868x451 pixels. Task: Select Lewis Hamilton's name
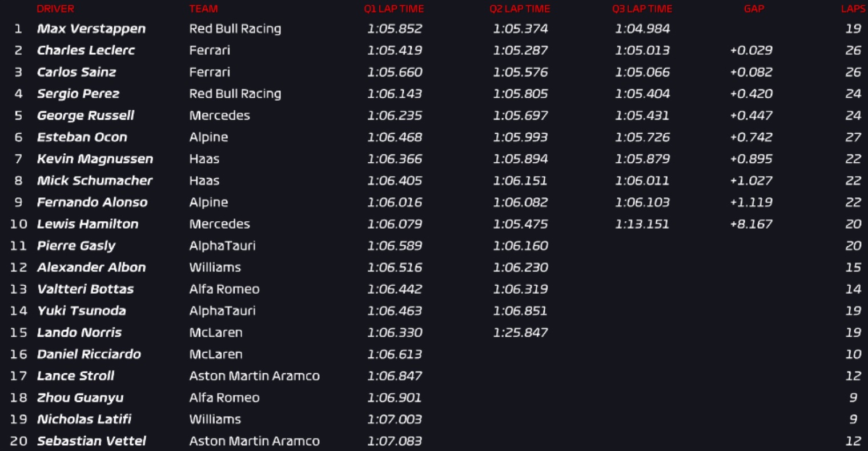(x=88, y=224)
